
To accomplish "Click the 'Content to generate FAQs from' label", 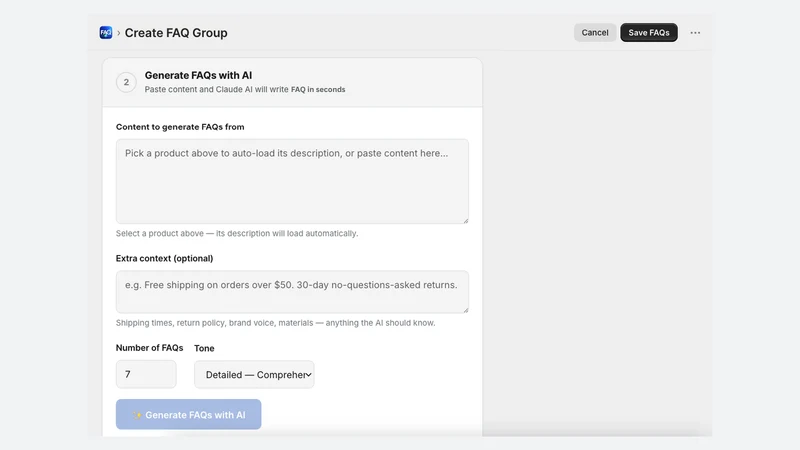I will coord(180,127).
